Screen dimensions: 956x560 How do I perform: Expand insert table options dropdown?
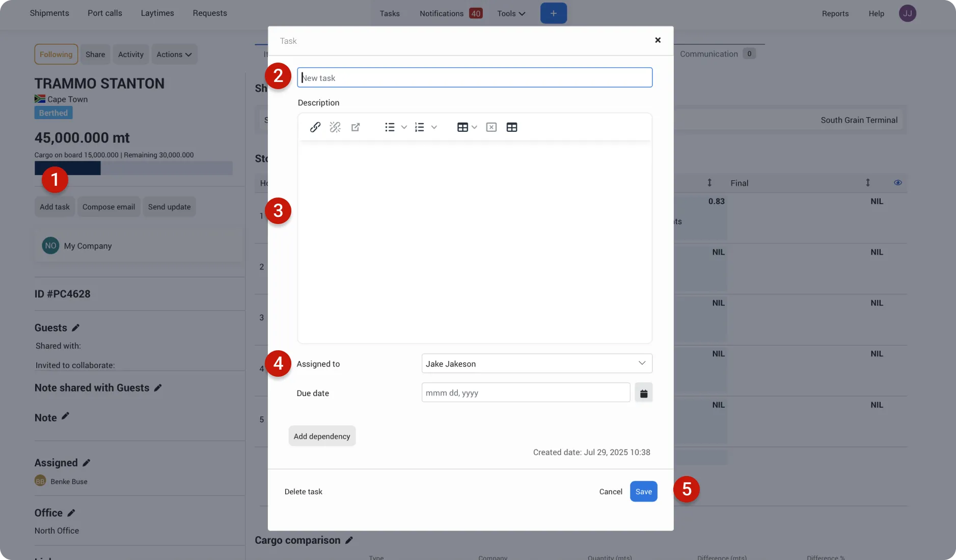click(x=474, y=127)
